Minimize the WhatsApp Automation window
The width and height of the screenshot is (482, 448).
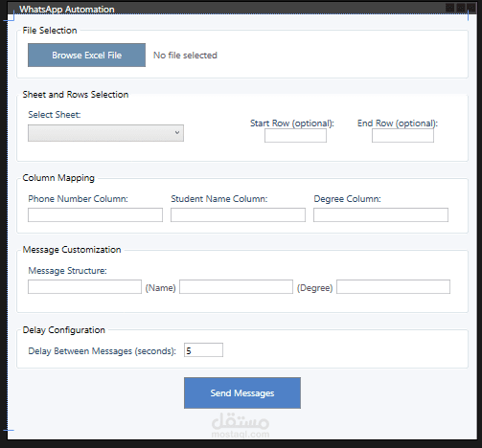point(449,8)
